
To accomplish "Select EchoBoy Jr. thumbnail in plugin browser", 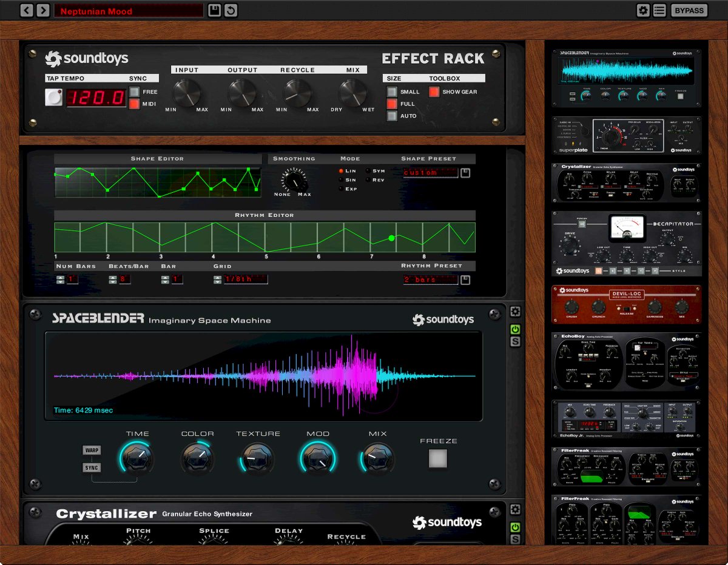I will pyautogui.click(x=626, y=420).
